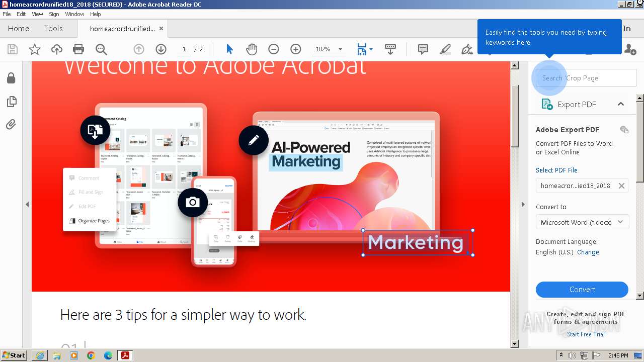Click the Export PDF tool icon
Screen dimensions: 644x362
tap(547, 104)
